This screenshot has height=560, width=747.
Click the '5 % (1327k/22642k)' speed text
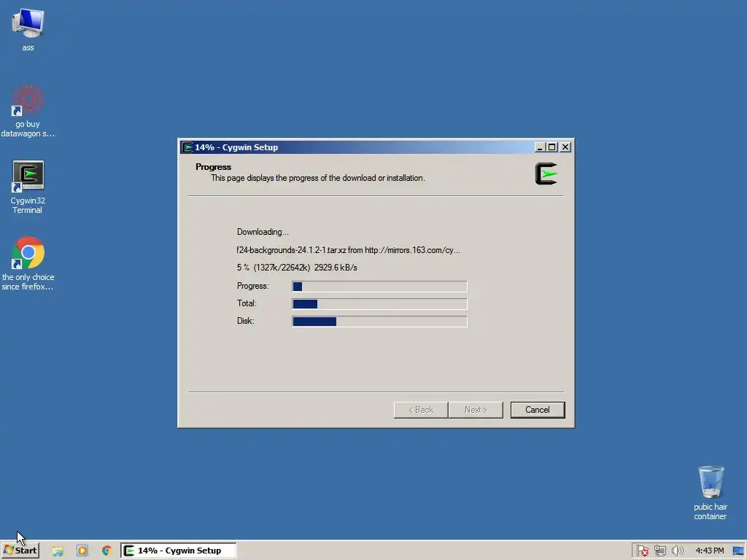297,268
